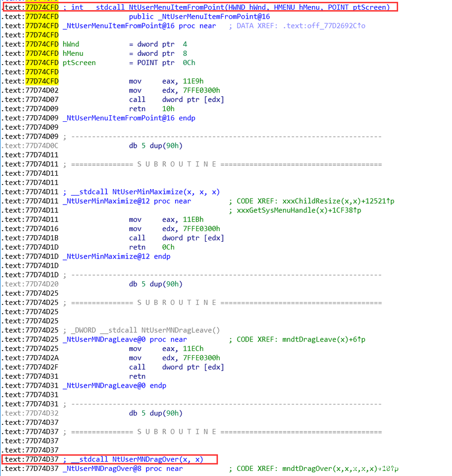Select the _NtUserMNDragLeave@0 proc near label
Image resolution: width=452 pixels, height=476 pixels.
point(124,339)
